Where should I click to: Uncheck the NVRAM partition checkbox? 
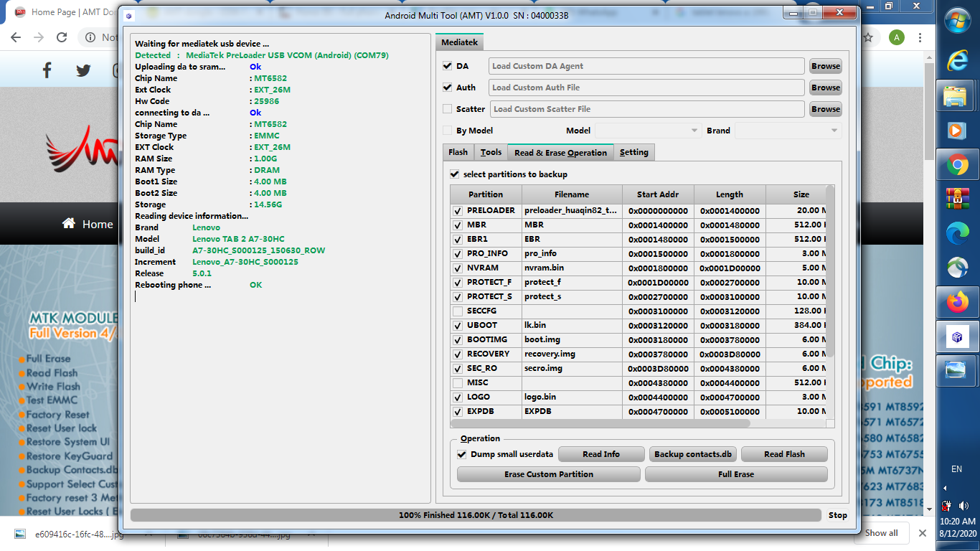pyautogui.click(x=458, y=268)
